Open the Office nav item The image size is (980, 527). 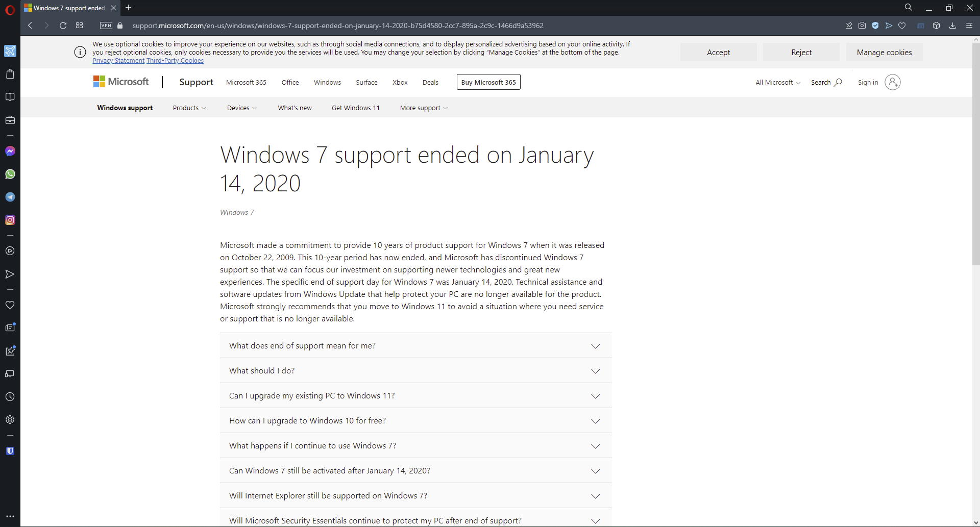[x=290, y=83]
